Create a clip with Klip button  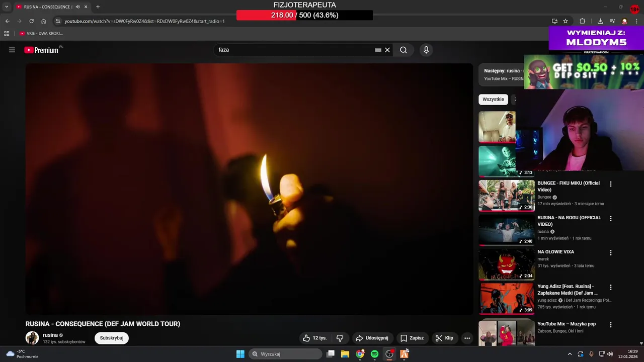[x=444, y=338]
